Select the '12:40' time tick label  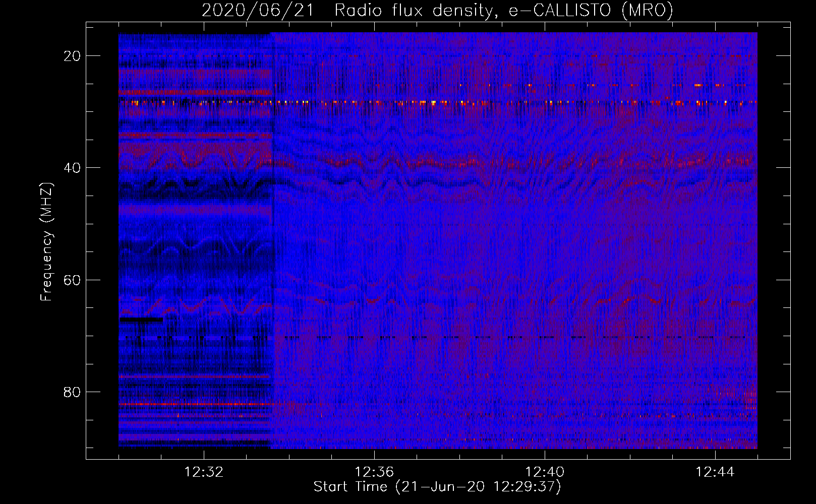point(545,472)
